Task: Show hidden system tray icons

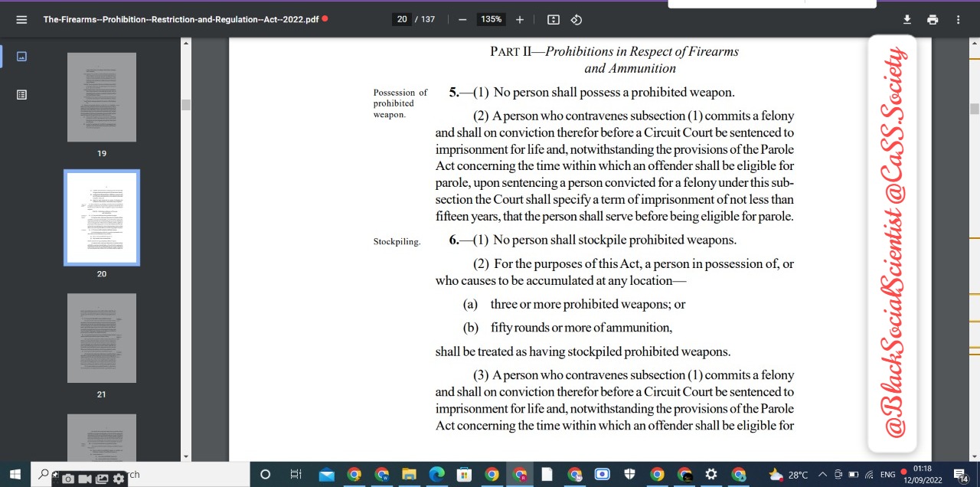Action: click(x=823, y=475)
